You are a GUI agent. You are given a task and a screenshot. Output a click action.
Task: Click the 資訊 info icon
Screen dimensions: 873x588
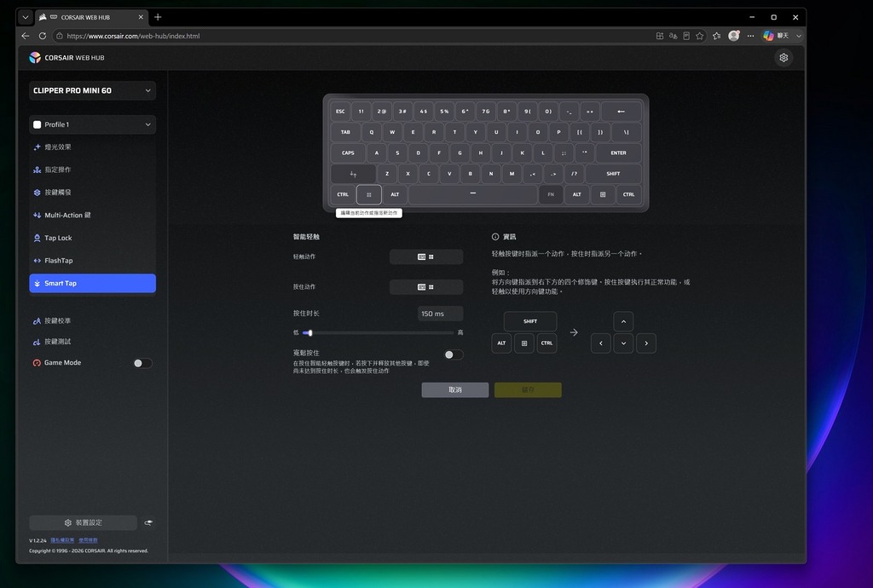[x=495, y=237]
